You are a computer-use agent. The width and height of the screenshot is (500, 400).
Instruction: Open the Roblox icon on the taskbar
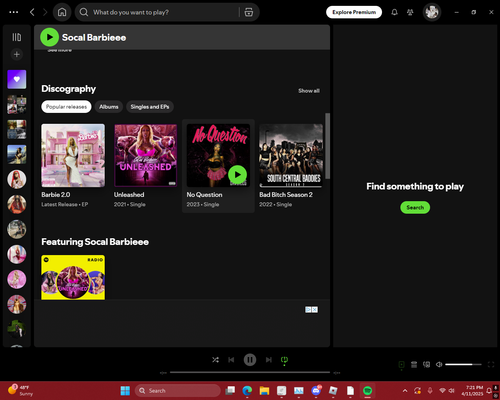pyautogui.click(x=333, y=390)
